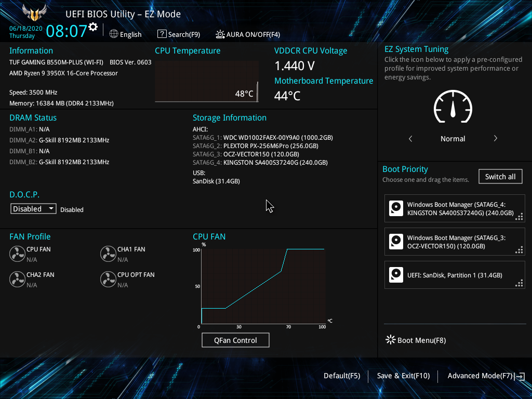Click the FAN Profile heading
The width and height of the screenshot is (532, 399).
(30, 236)
